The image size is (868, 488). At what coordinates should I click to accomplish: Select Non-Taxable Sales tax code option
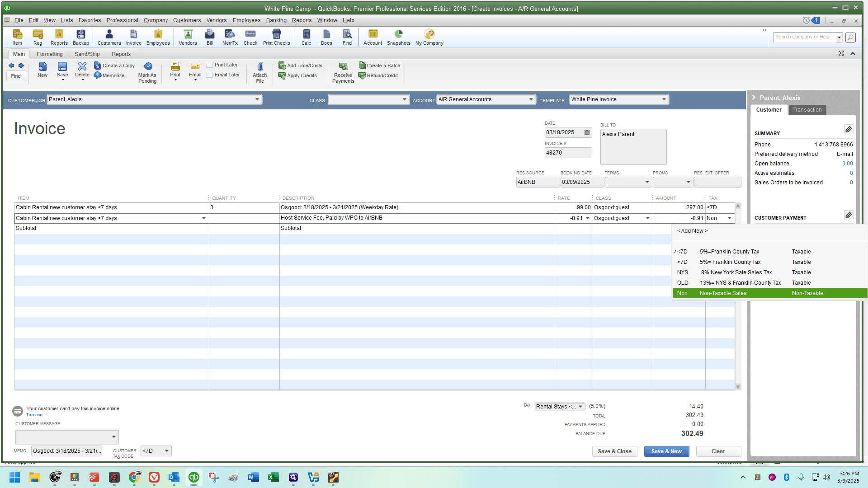click(770, 293)
